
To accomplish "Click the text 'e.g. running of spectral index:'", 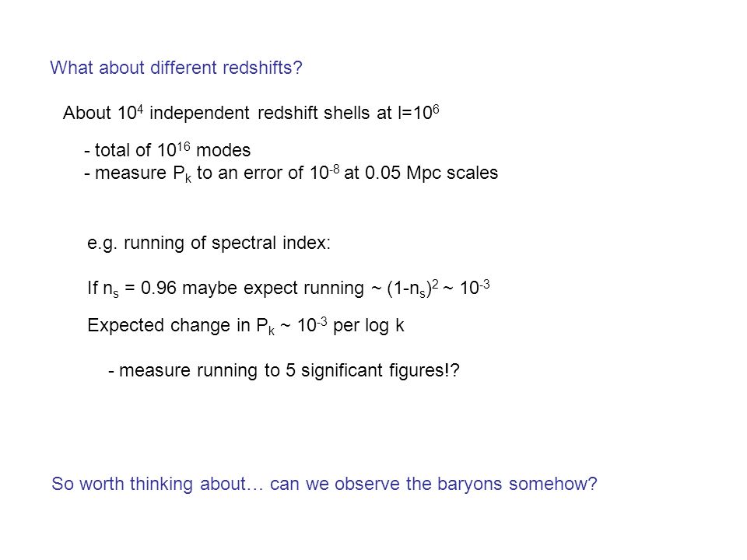I will (x=209, y=243).
